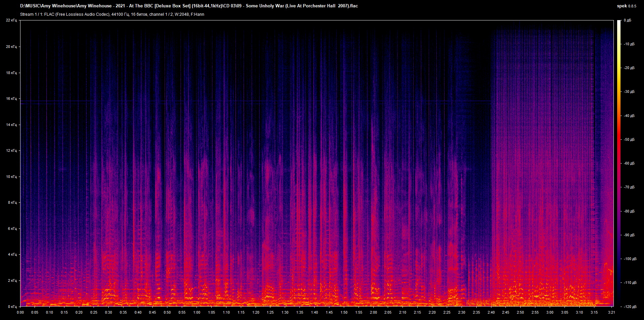Click the 0 дБ level label

627,20
